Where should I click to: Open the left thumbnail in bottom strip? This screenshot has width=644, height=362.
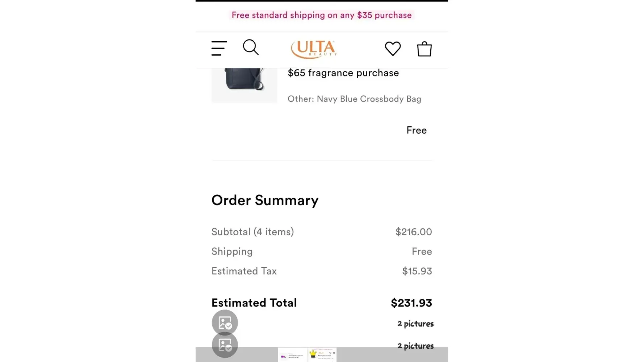click(292, 355)
